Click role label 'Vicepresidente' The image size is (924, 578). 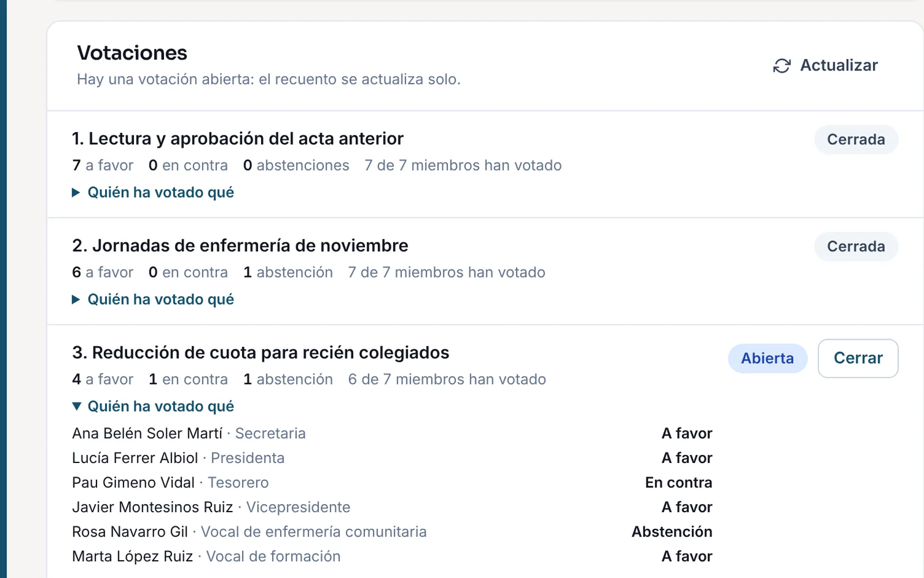(298, 507)
